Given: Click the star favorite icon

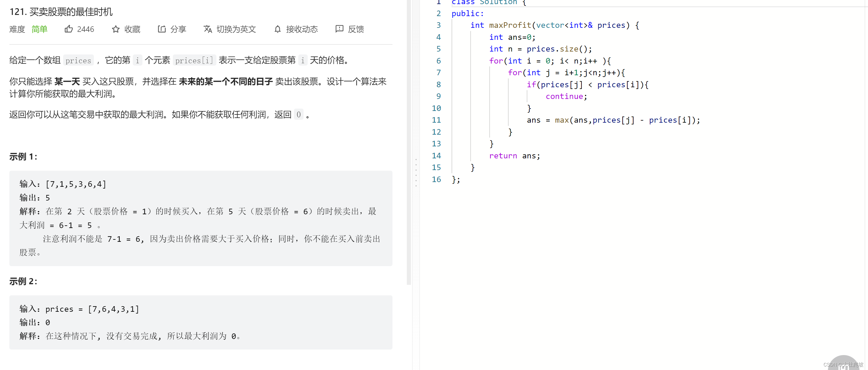Looking at the screenshot, I should tap(116, 29).
